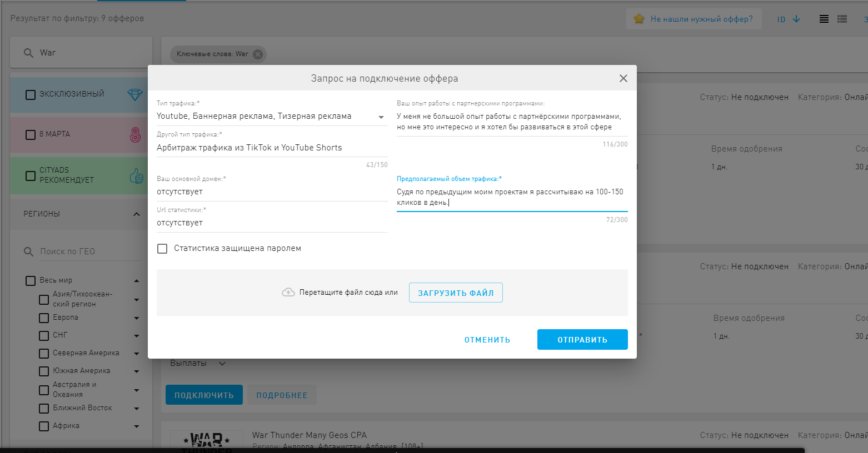
Task: Switch to compact list view icon
Action: point(824,19)
